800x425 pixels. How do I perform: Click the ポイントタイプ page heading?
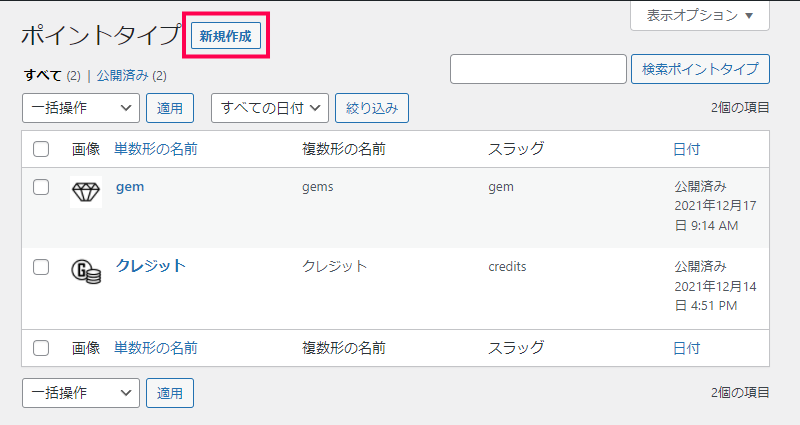101,35
